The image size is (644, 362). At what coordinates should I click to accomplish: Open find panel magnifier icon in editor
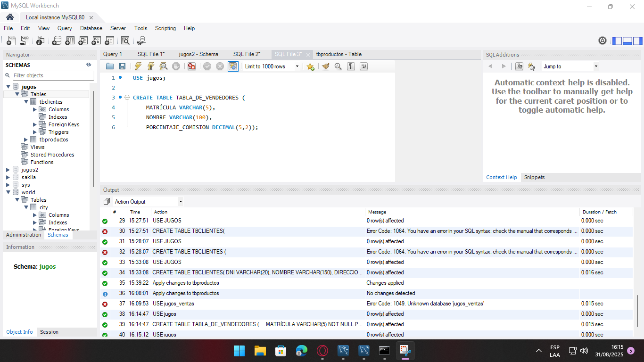(x=338, y=66)
